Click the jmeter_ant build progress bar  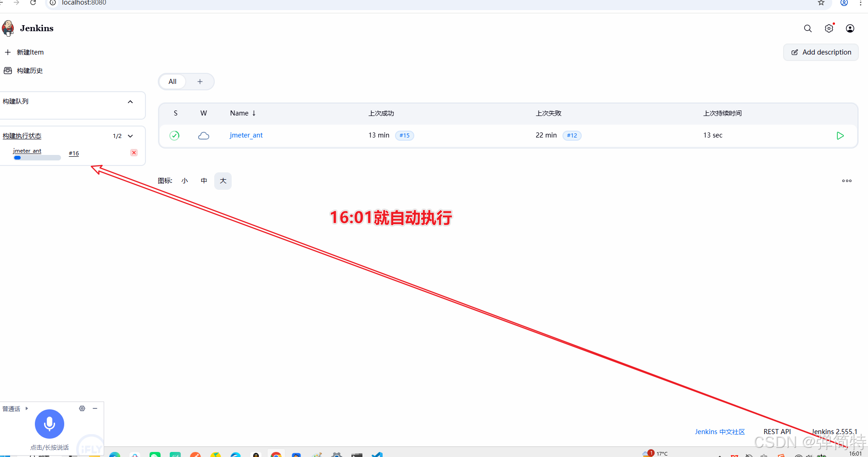pos(37,158)
